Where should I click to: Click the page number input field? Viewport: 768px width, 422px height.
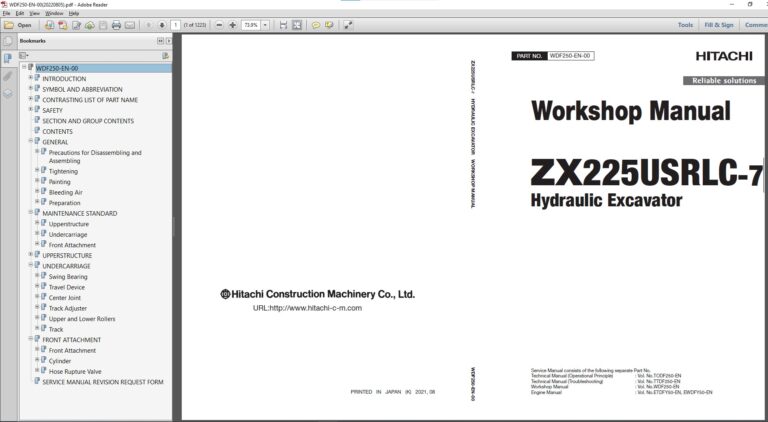175,25
